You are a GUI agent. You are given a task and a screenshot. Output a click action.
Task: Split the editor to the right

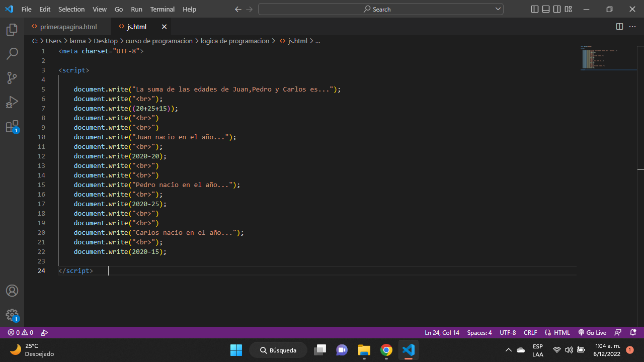pyautogui.click(x=619, y=27)
